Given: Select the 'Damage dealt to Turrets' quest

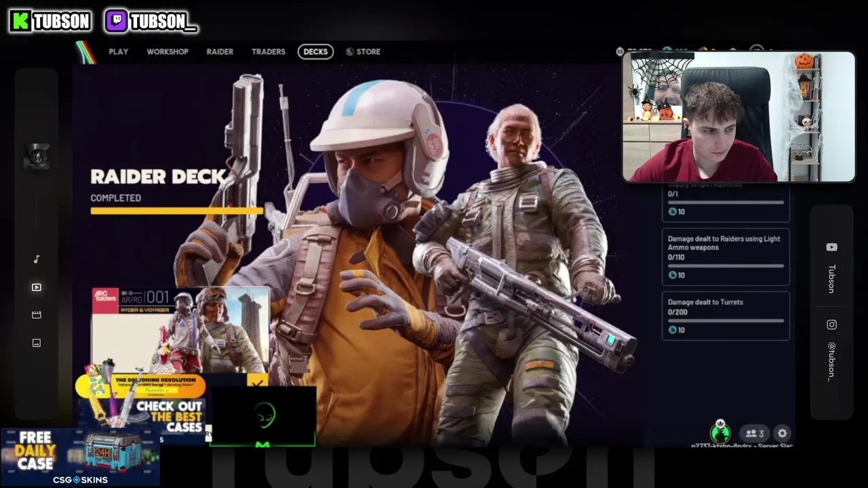Looking at the screenshot, I should 726,316.
